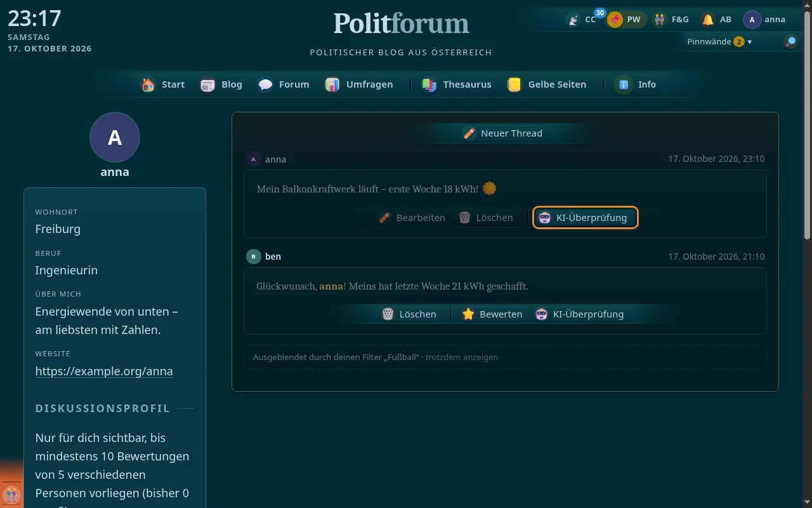Click the speech bubble icon beside Forum
Viewport: 812px width, 508px height.
click(x=265, y=84)
